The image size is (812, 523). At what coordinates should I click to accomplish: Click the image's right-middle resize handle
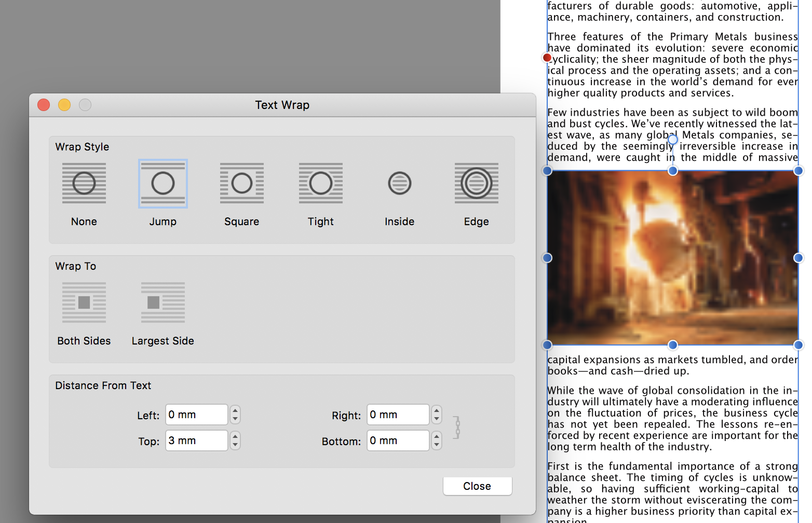[x=799, y=258]
